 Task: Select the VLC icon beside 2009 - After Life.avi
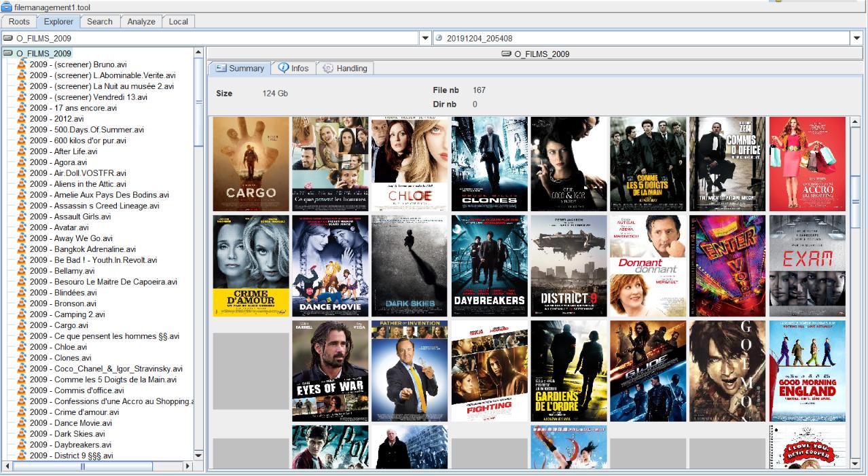[x=22, y=151]
